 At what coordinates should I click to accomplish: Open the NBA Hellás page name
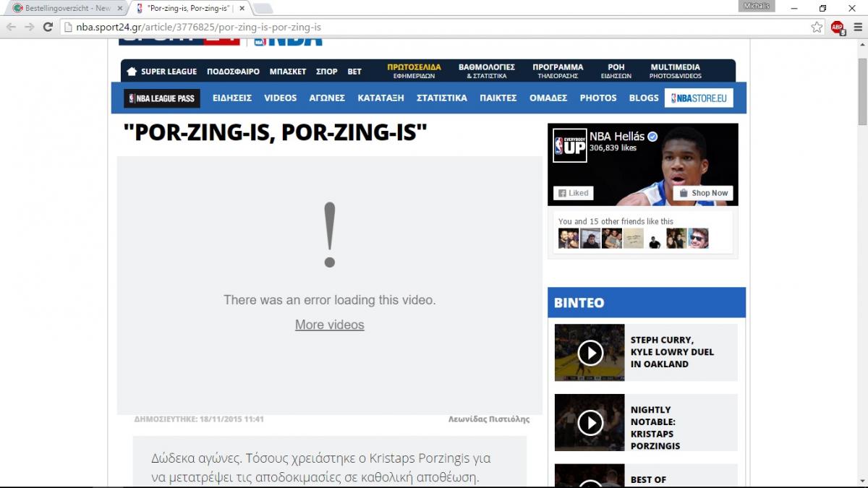tap(616, 136)
